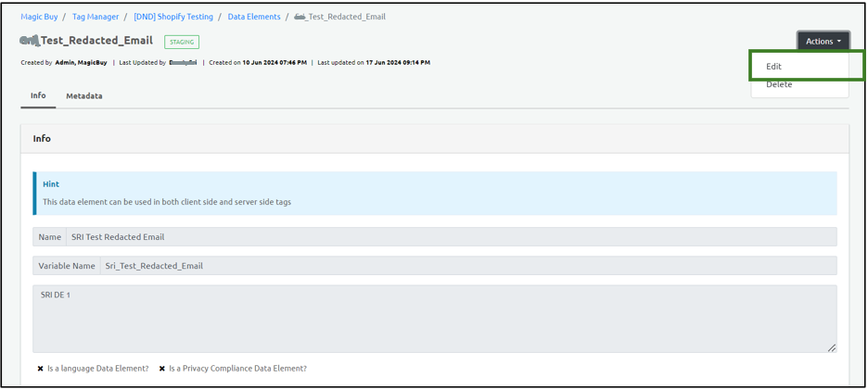
Task: Return to Data Elements breadcrumb link
Action: pyautogui.click(x=254, y=17)
